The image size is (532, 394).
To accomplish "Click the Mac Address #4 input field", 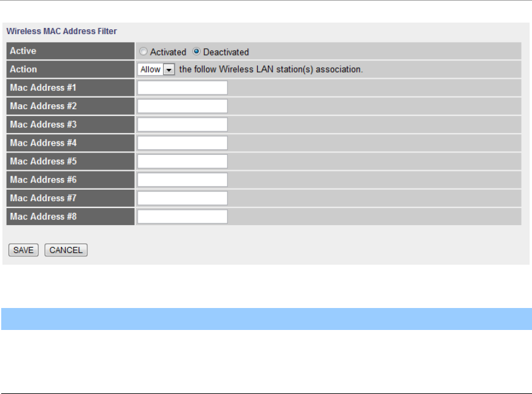I will click(x=183, y=143).
